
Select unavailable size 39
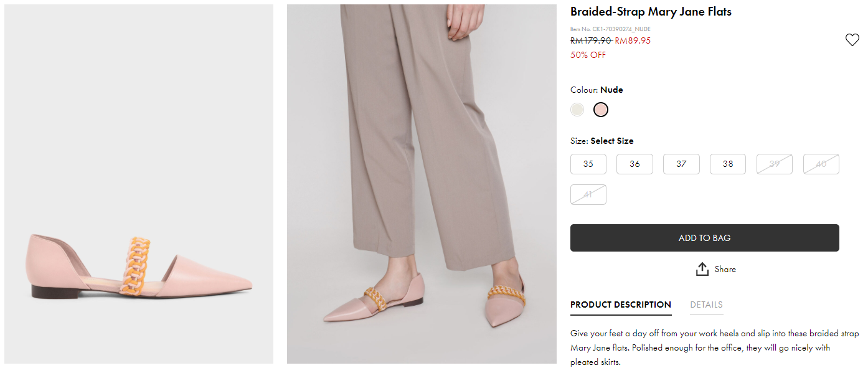tap(775, 164)
